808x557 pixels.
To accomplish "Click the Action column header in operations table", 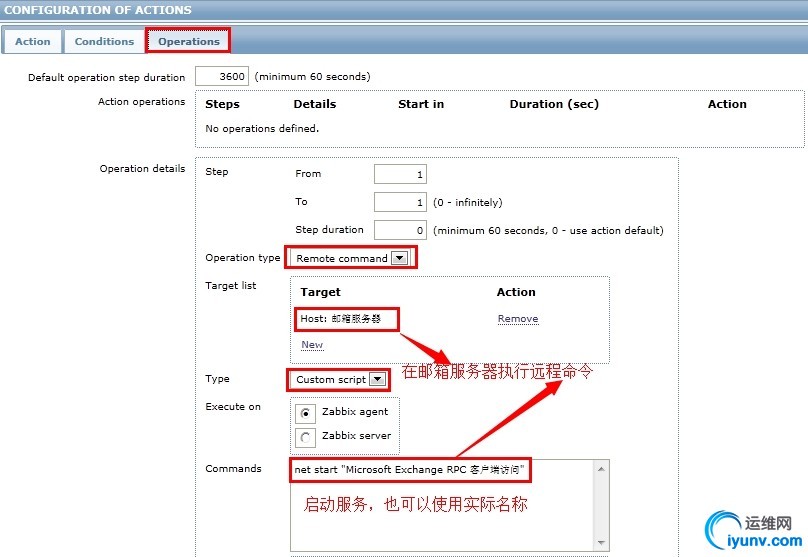I will (x=727, y=104).
